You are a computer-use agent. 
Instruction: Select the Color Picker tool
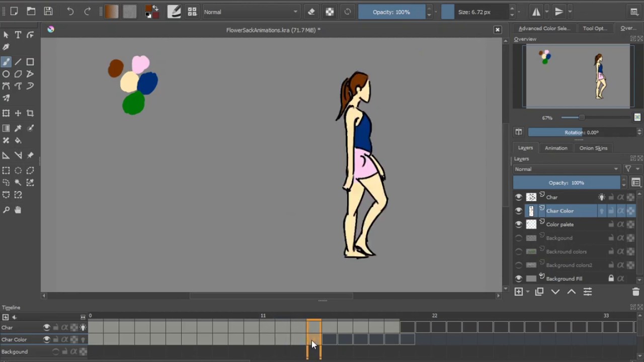[x=18, y=128]
